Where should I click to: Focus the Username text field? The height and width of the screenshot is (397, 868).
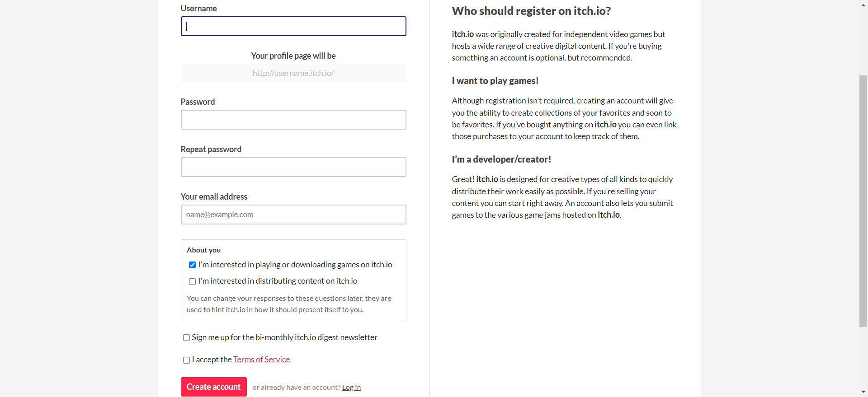(293, 26)
